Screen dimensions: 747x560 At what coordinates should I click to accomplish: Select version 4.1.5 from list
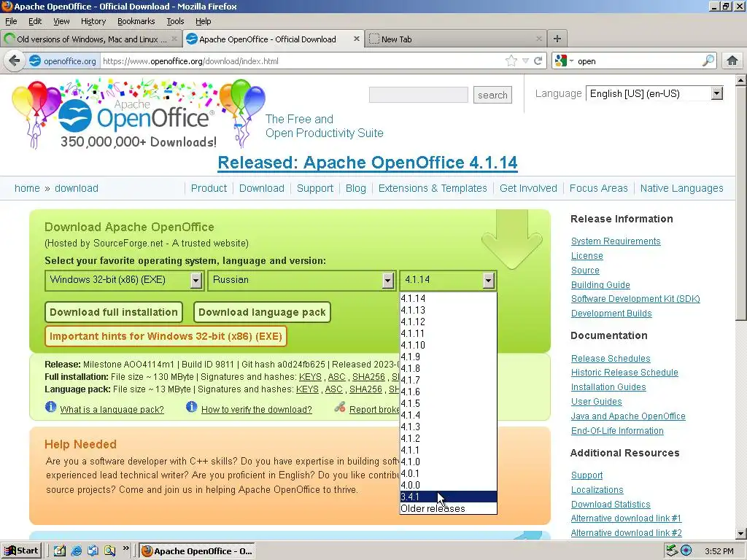click(x=449, y=403)
